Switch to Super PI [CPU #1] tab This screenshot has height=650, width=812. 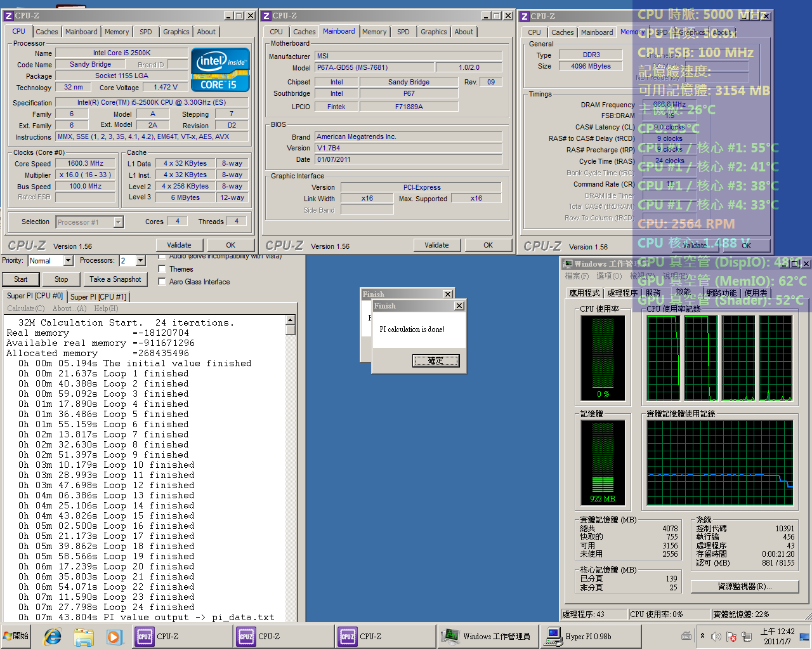(x=98, y=296)
